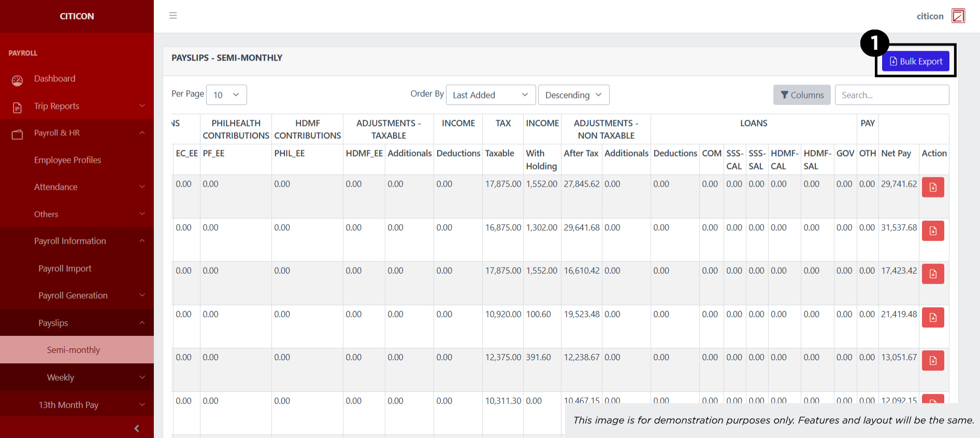Open the citicon user profile icon
The width and height of the screenshot is (980, 438).
pos(958,16)
